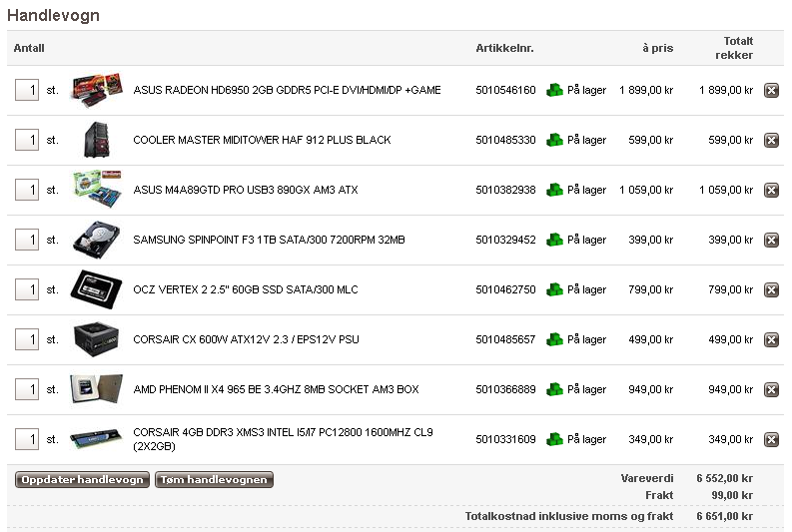Click stock icon for ASUS Radeon HD6950
Image resolution: width=792 pixels, height=532 pixels.
tap(554, 90)
